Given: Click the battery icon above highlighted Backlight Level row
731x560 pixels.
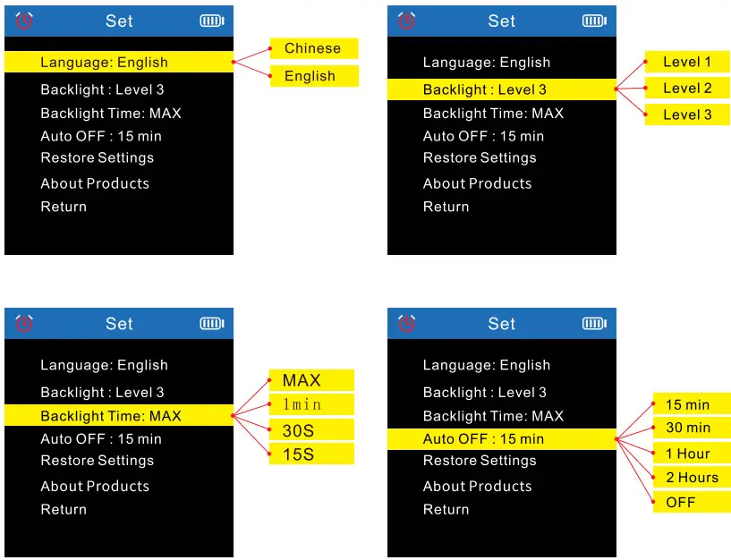Looking at the screenshot, I should pos(593,21).
